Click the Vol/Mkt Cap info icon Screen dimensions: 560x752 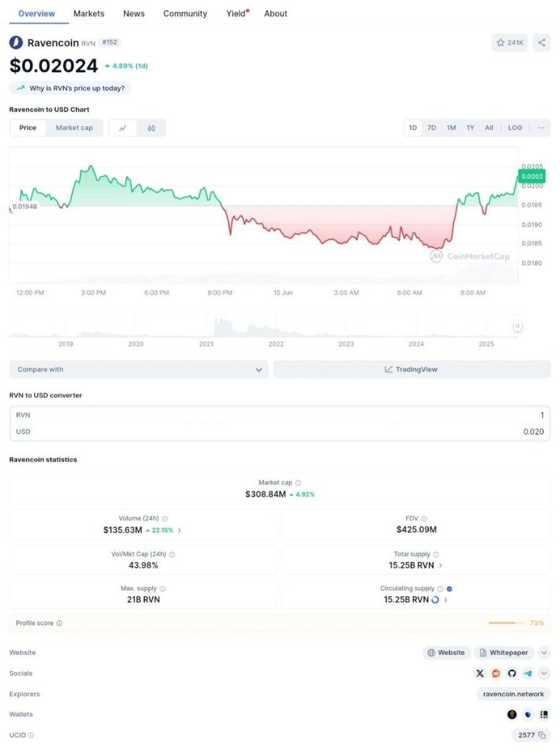point(172,555)
